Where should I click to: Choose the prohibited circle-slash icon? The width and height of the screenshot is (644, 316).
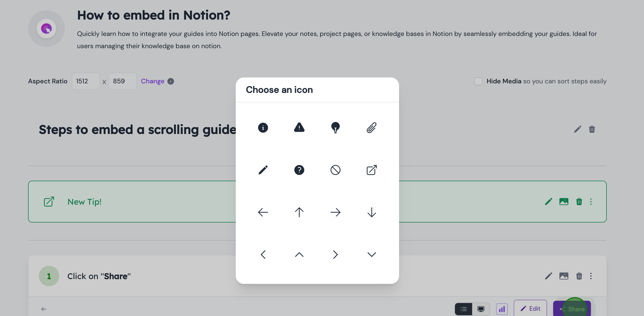coord(336,170)
